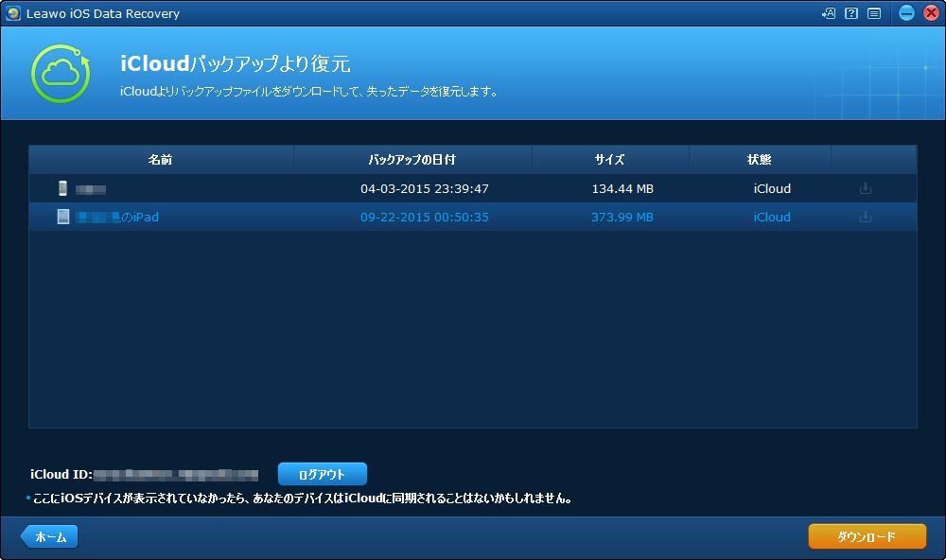The height and width of the screenshot is (560, 946).
Task: Sort by the 名前 column header
Action: [161, 159]
